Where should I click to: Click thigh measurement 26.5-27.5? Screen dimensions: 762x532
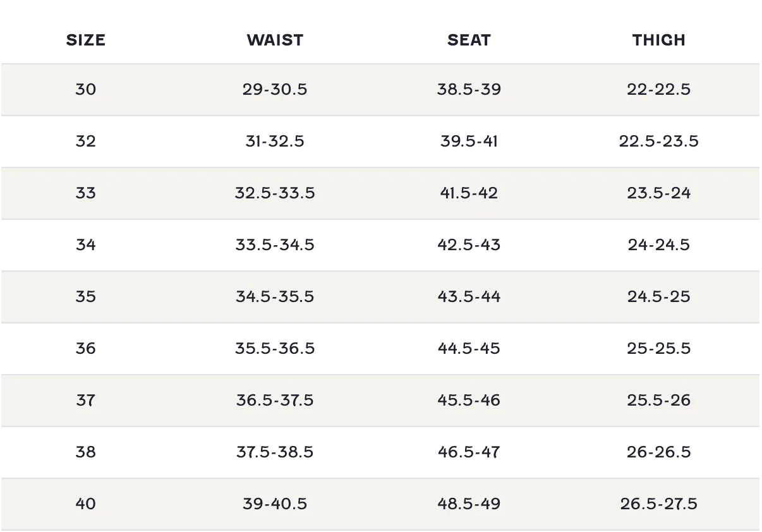(x=658, y=504)
